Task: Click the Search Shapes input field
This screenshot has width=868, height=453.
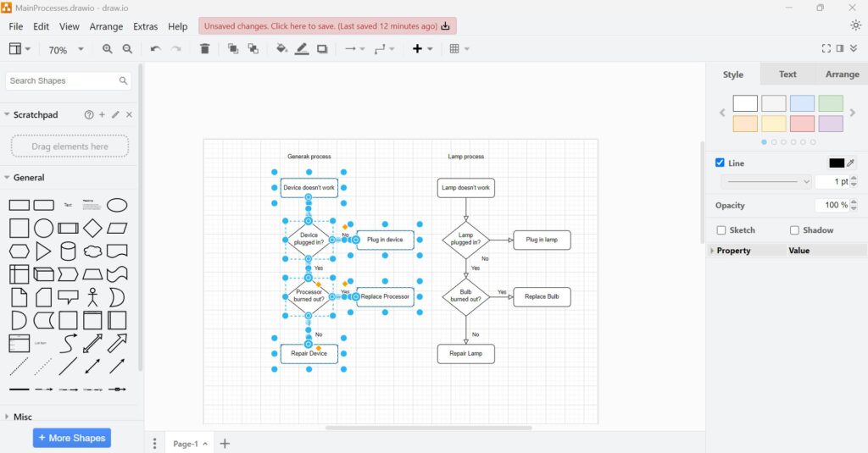Action: coord(64,81)
